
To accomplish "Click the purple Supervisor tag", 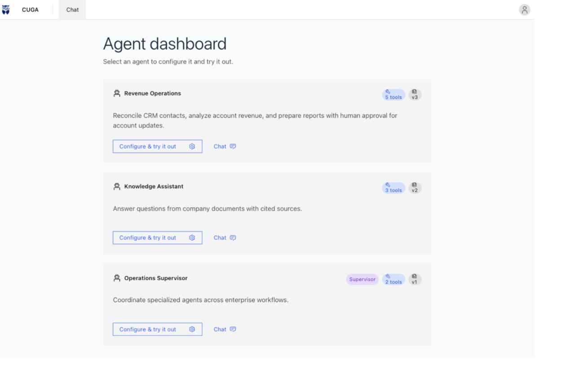I will coord(363,279).
